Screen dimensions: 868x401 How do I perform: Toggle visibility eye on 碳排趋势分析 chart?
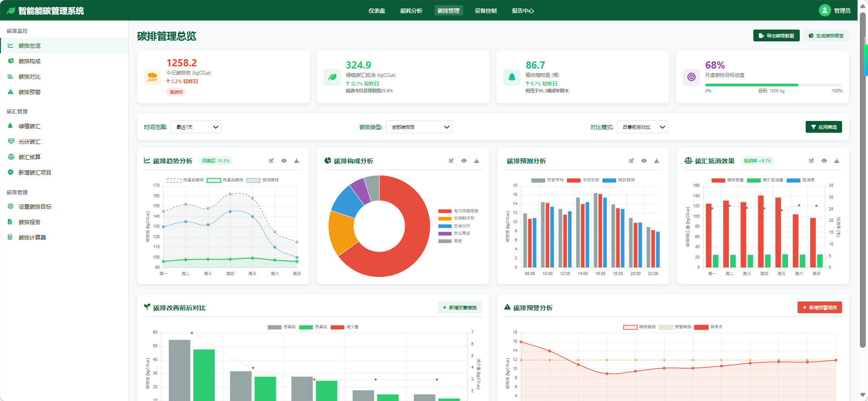click(x=284, y=161)
